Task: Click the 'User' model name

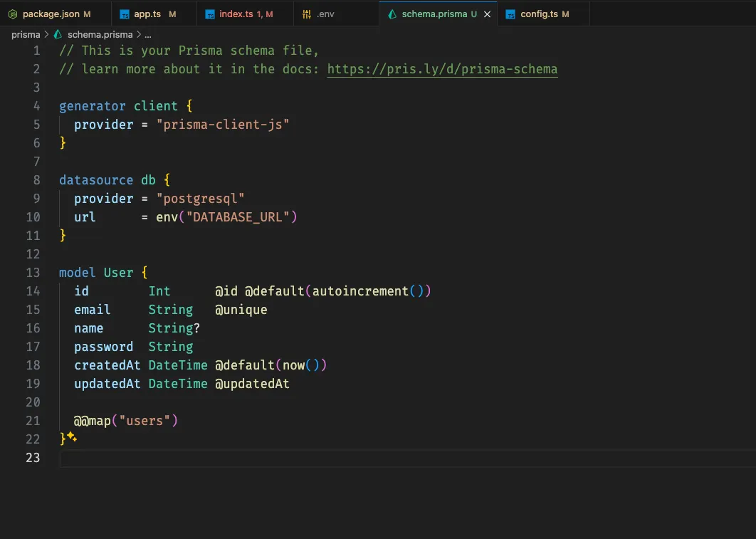Action: tap(118, 273)
